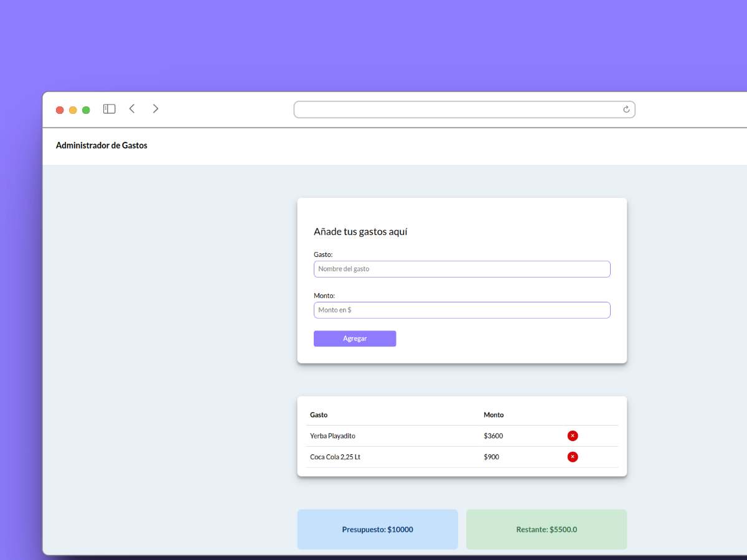This screenshot has width=747, height=560.
Task: Click the Monto column header
Action: tap(494, 414)
